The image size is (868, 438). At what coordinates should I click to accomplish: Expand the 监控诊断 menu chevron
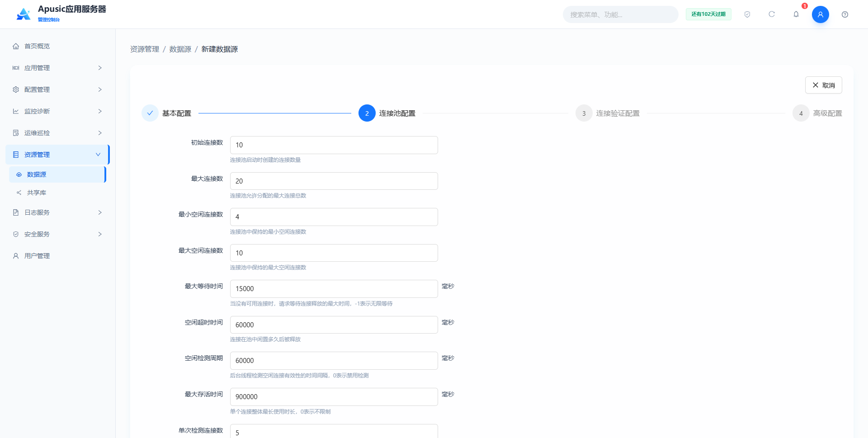point(100,111)
